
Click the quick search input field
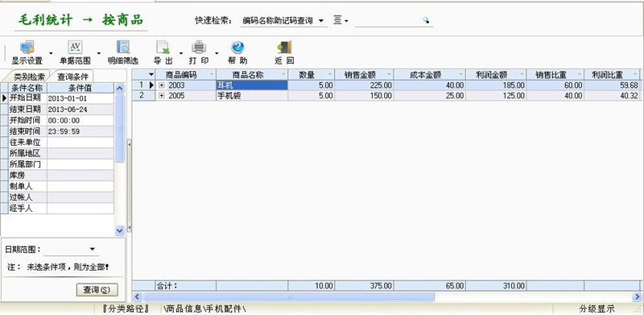coord(389,20)
